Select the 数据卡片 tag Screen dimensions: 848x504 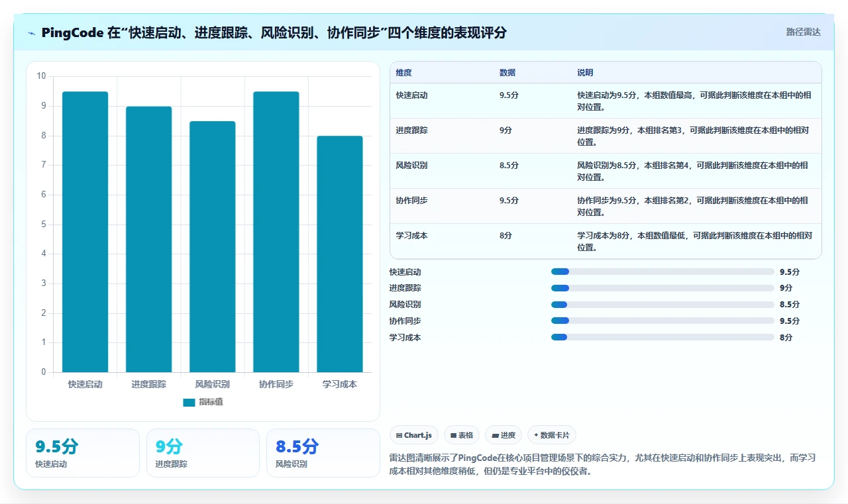[552, 435]
